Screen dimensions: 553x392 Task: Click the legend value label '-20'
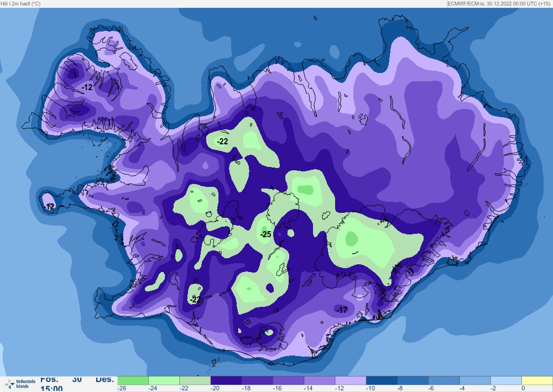click(x=215, y=388)
